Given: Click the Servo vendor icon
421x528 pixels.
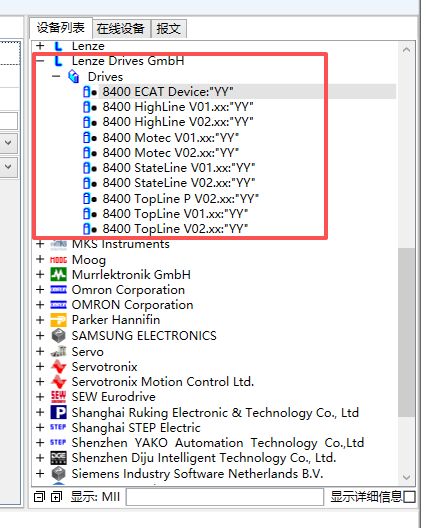Looking at the screenshot, I should 58,351.
